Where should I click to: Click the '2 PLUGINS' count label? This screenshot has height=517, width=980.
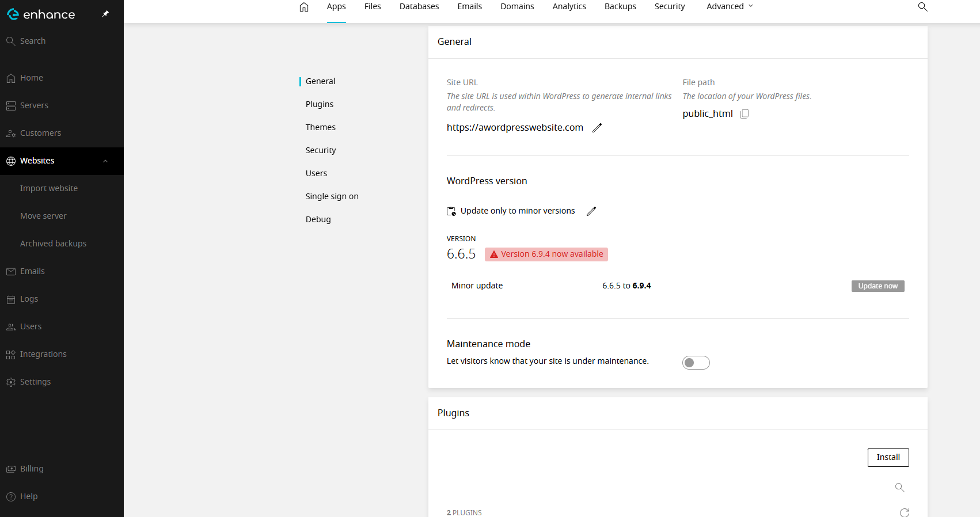tap(464, 512)
